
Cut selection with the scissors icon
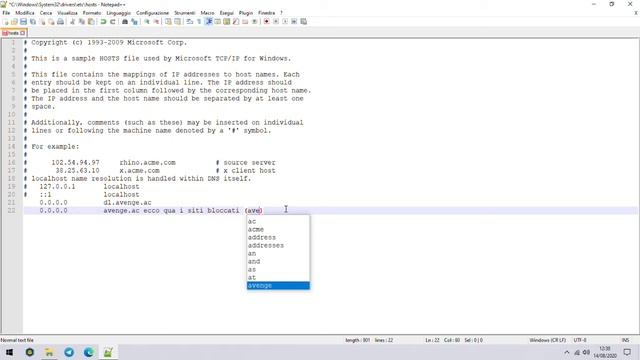click(72, 22)
